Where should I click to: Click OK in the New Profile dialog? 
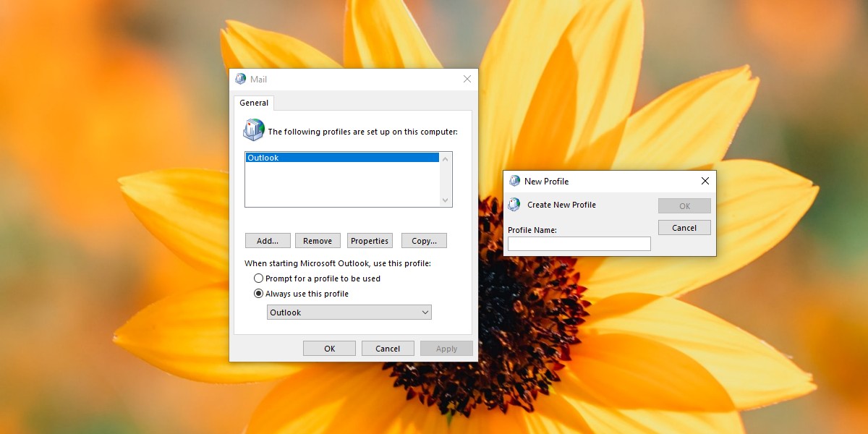[x=684, y=206]
